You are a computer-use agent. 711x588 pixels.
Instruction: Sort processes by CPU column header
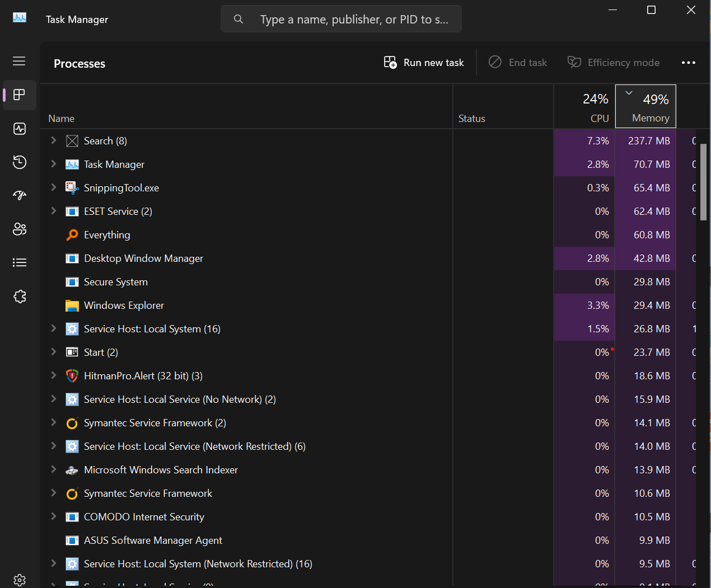click(584, 107)
